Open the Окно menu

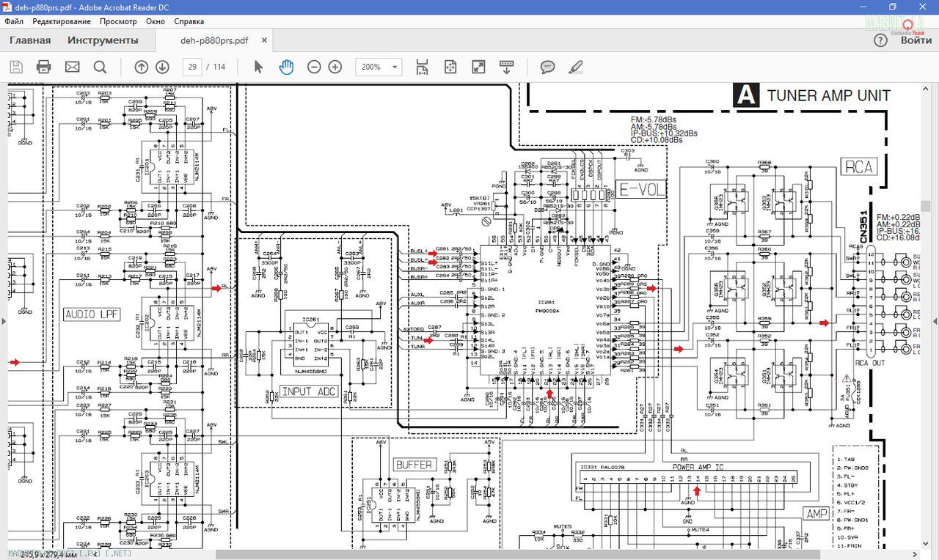click(x=156, y=21)
